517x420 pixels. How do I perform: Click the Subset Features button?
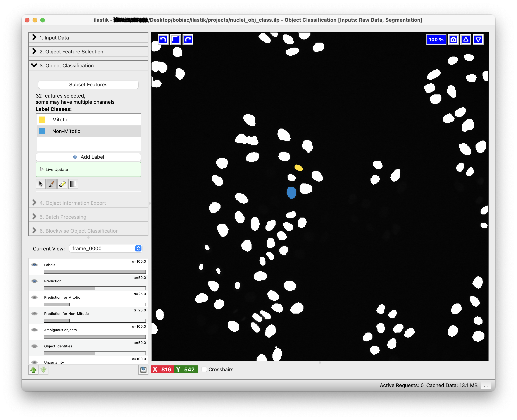coord(88,85)
